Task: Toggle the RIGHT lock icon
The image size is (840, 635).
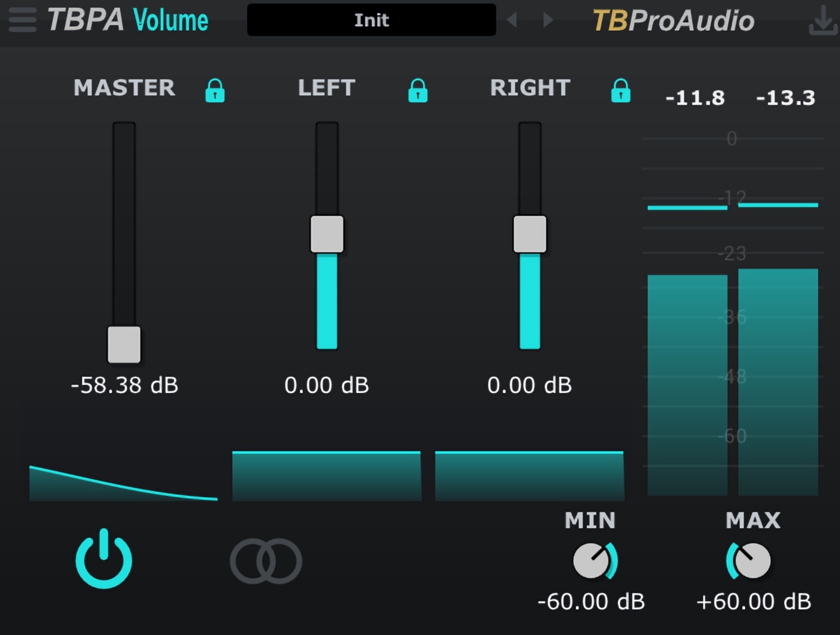Action: pyautogui.click(x=620, y=91)
